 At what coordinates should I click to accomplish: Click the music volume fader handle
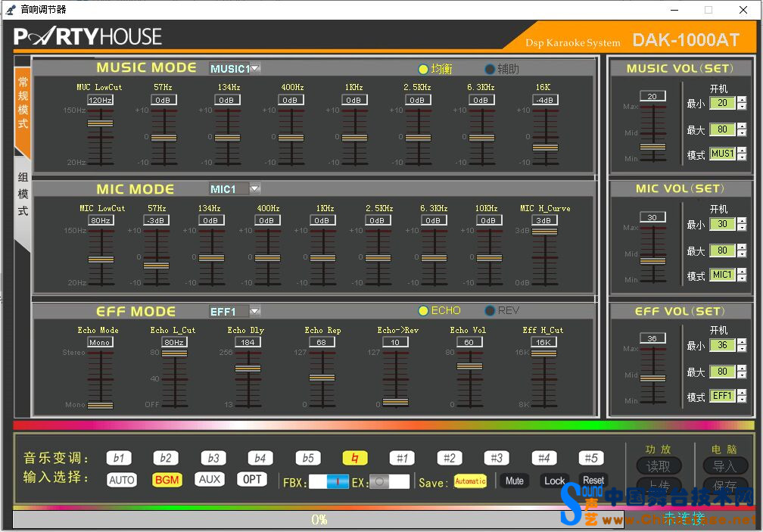click(652, 146)
